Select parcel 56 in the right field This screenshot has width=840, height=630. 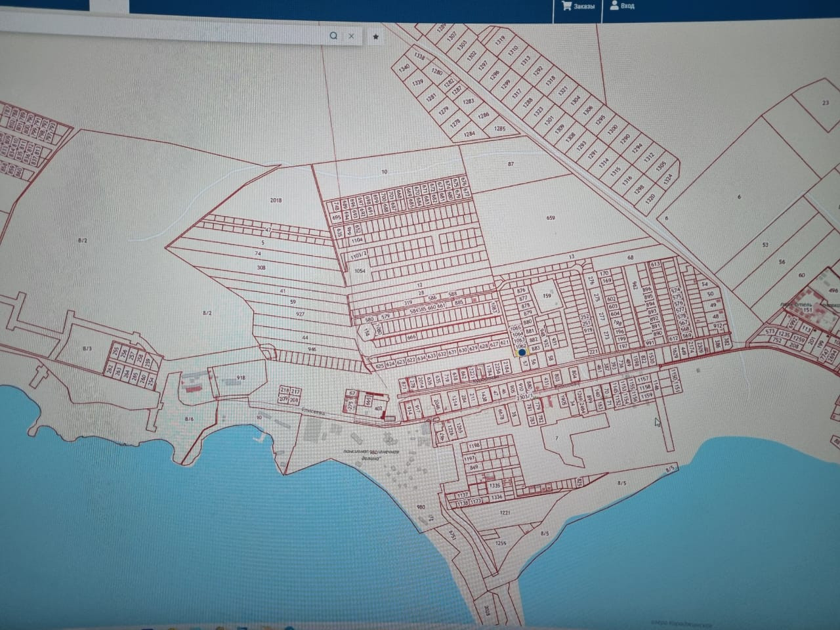point(782,261)
